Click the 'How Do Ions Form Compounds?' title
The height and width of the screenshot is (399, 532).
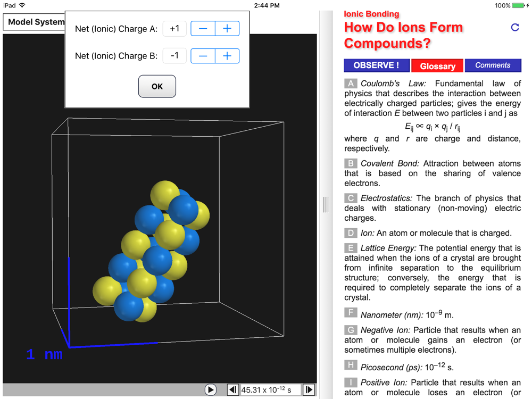[x=403, y=35]
